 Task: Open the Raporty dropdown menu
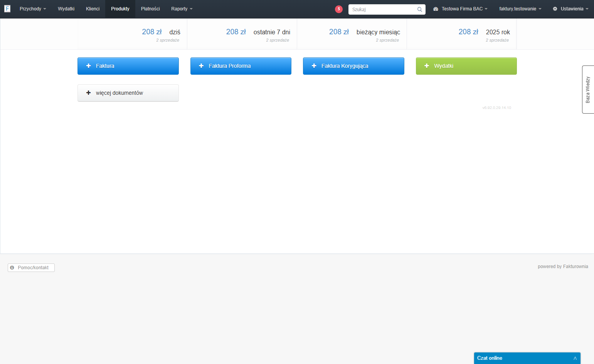click(x=182, y=9)
